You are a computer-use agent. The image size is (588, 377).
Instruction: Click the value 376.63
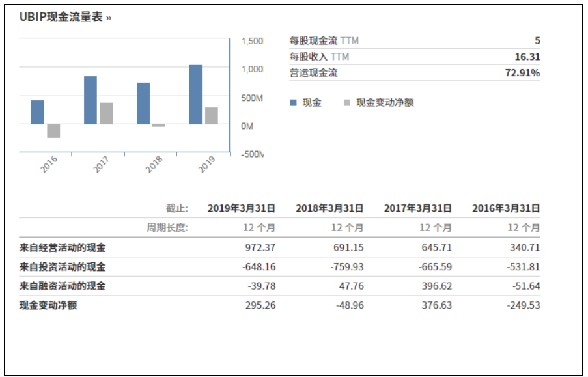click(x=436, y=305)
